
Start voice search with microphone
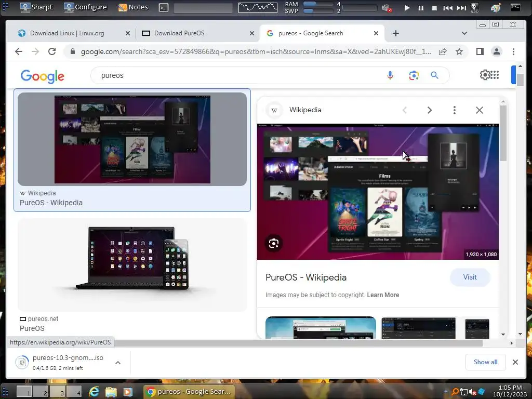tap(390, 75)
